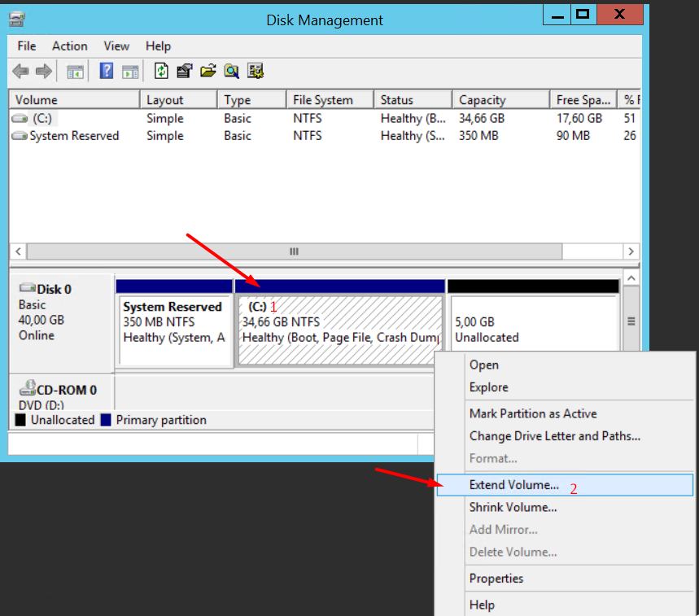
Task: Click the Properties toolbar icon
Action: pos(184,71)
